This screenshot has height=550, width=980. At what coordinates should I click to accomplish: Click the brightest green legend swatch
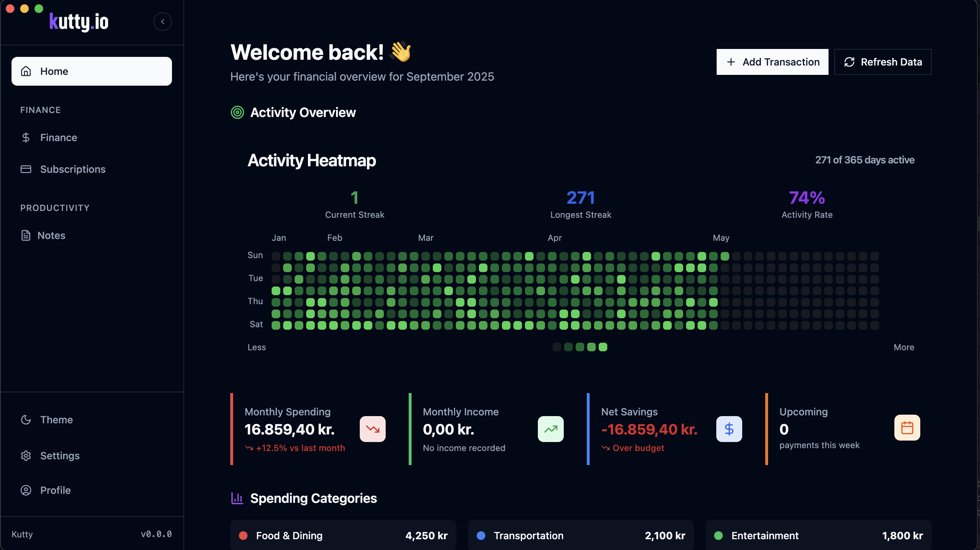point(603,347)
